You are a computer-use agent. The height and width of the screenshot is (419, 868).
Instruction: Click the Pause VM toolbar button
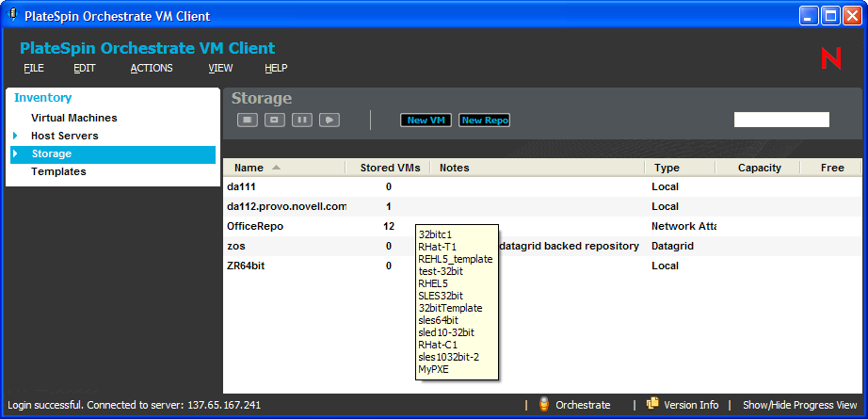coord(301,120)
